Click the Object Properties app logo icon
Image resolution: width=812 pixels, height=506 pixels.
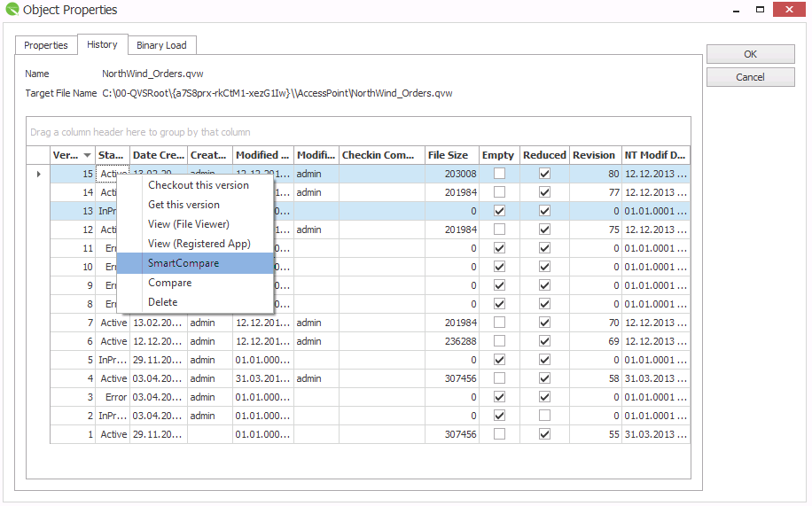point(12,11)
